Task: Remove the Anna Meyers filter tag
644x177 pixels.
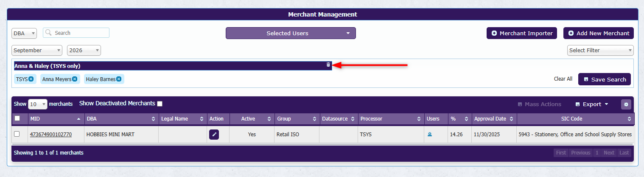Action: pos(75,79)
